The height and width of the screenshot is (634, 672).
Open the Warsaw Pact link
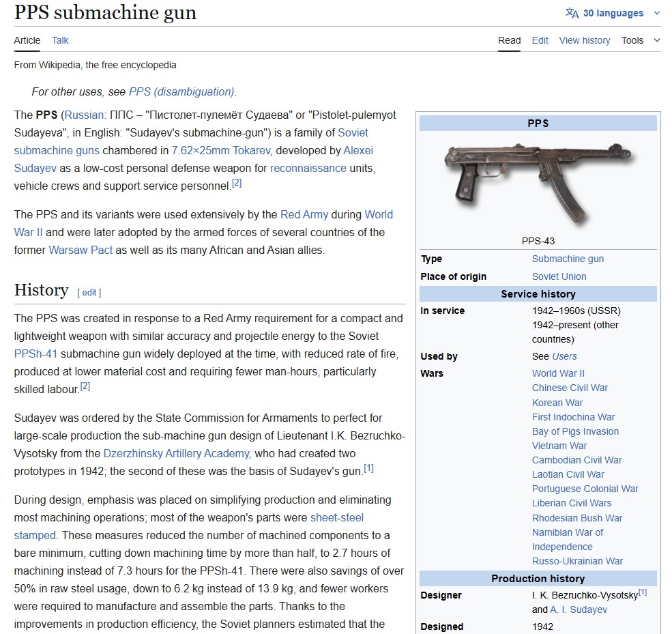(81, 250)
